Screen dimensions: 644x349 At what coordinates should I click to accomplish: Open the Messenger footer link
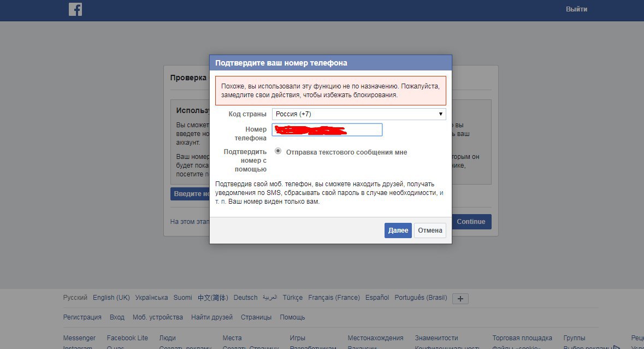(79, 338)
